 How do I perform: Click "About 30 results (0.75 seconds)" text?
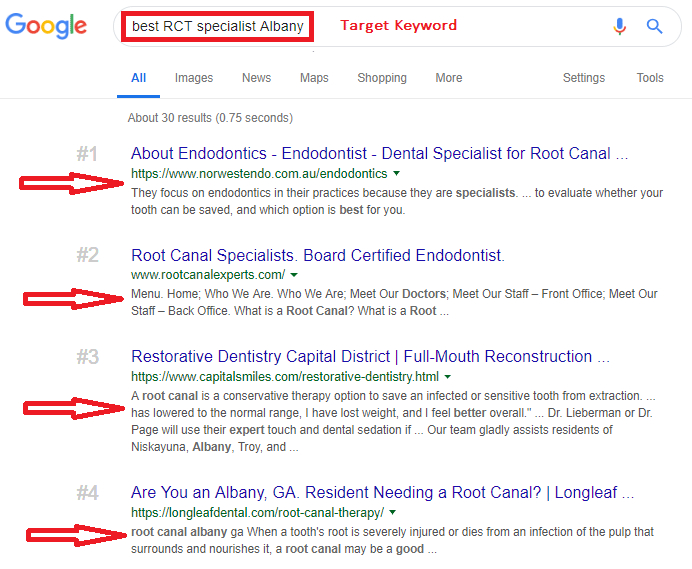click(210, 118)
